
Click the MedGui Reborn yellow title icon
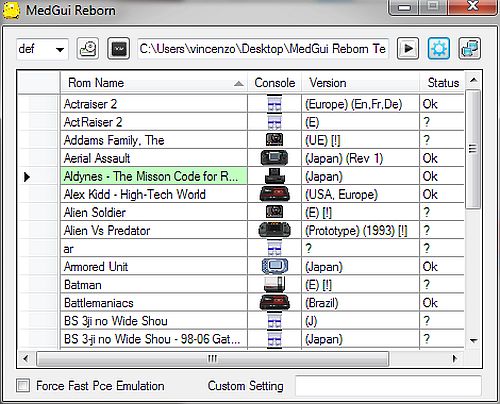(x=11, y=10)
